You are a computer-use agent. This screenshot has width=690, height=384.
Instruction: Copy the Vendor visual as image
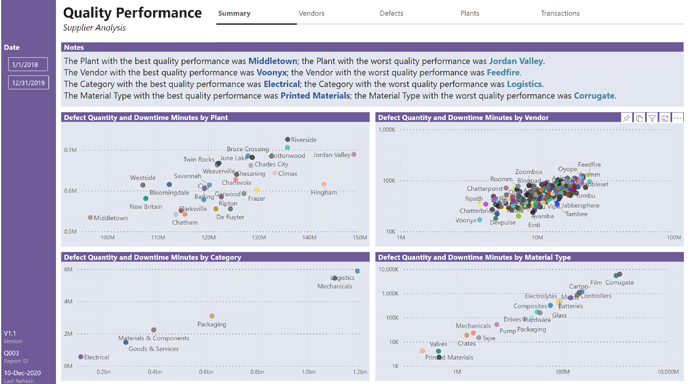[x=639, y=118]
